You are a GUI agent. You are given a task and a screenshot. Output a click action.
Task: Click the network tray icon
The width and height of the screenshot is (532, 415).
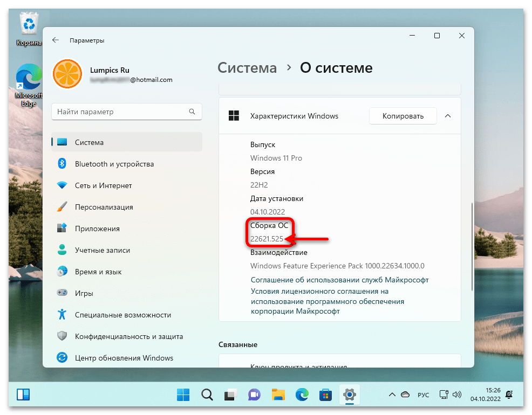tap(444, 395)
